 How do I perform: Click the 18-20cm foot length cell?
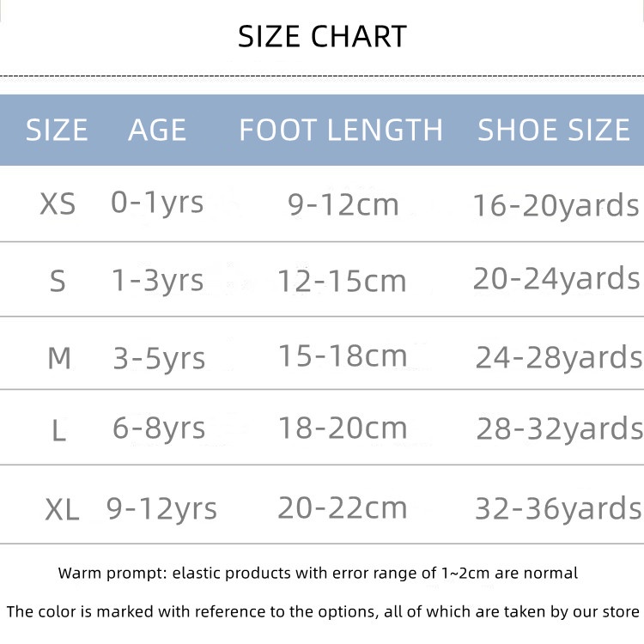[x=342, y=428]
